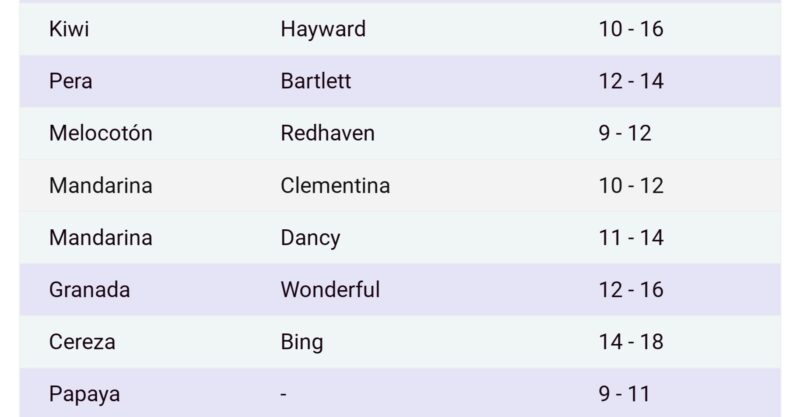The width and height of the screenshot is (800, 417).
Task: Select the Bing variety cell
Action: [302, 342]
